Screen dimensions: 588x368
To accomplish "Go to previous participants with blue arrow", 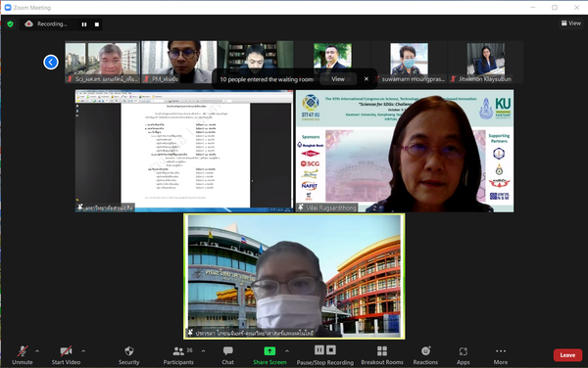I will (51, 62).
